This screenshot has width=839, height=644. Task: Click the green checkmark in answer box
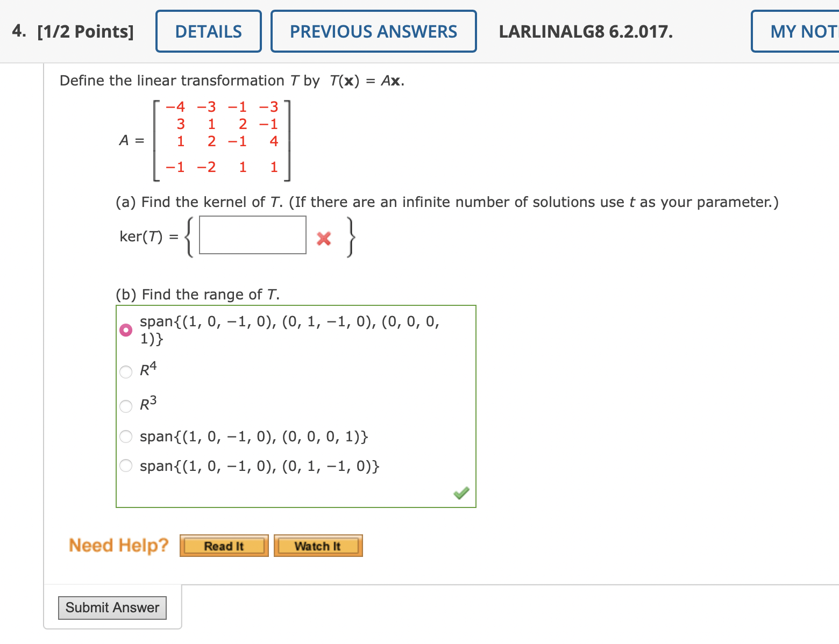(x=461, y=492)
